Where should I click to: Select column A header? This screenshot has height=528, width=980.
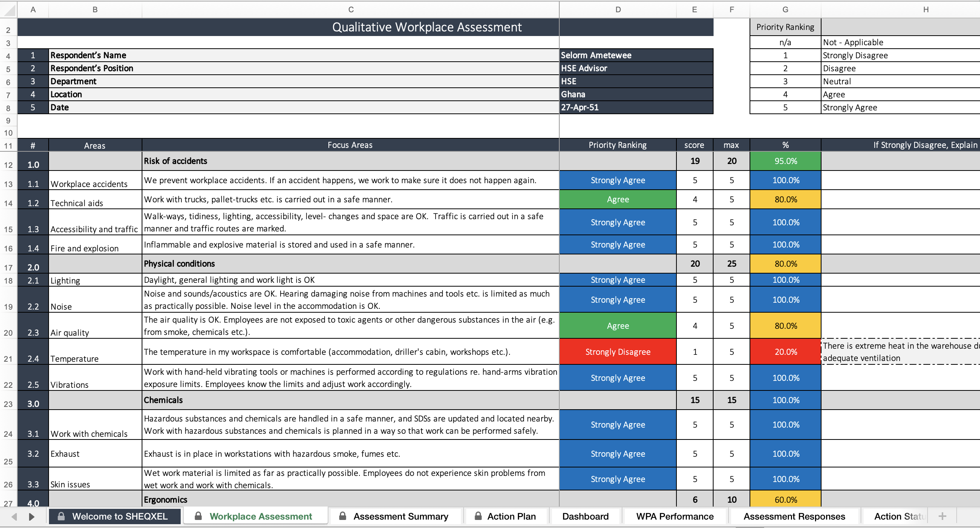33,10
